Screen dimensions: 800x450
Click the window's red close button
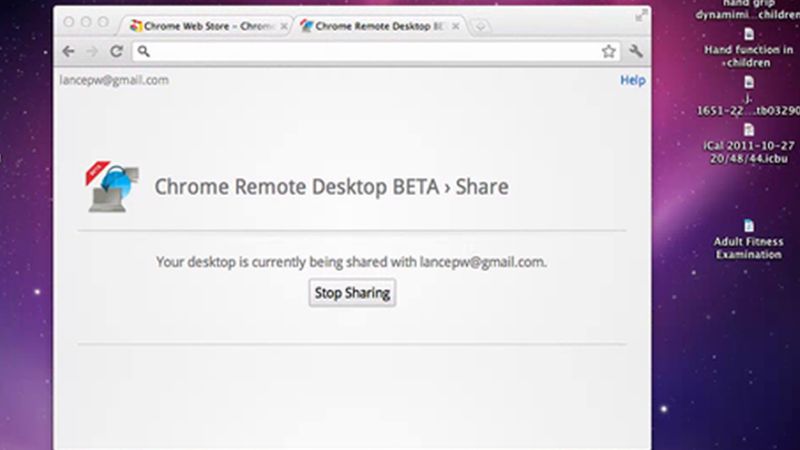(69, 22)
